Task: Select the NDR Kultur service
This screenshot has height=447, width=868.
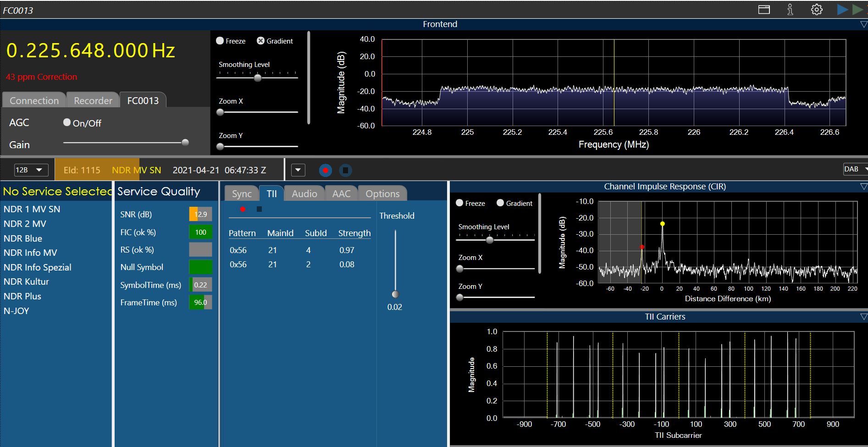Action: pyautogui.click(x=26, y=281)
